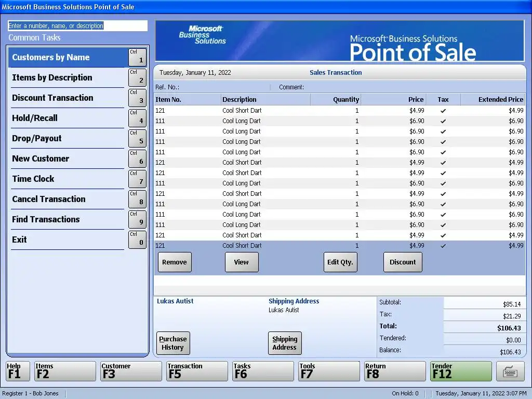Image resolution: width=532 pixels, height=399 pixels.
Task: Click the status bar date and time
Action: (x=481, y=394)
